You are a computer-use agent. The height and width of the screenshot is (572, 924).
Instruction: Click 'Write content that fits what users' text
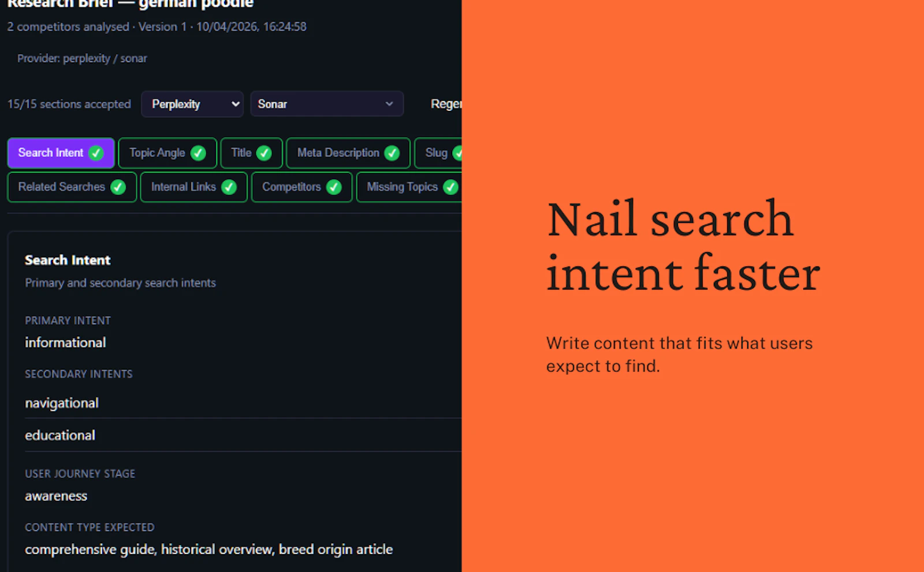[679, 343]
